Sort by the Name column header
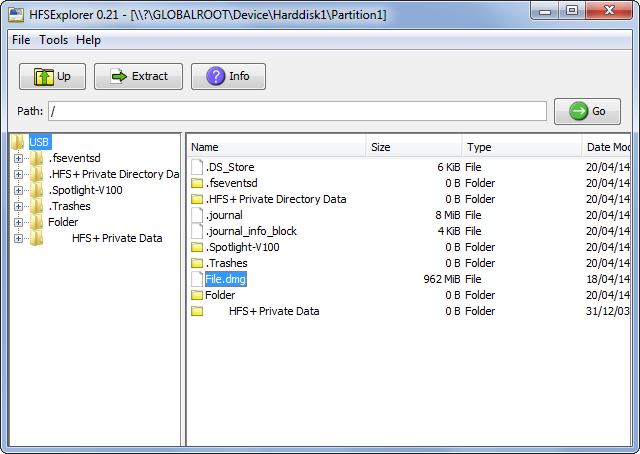 click(x=277, y=147)
